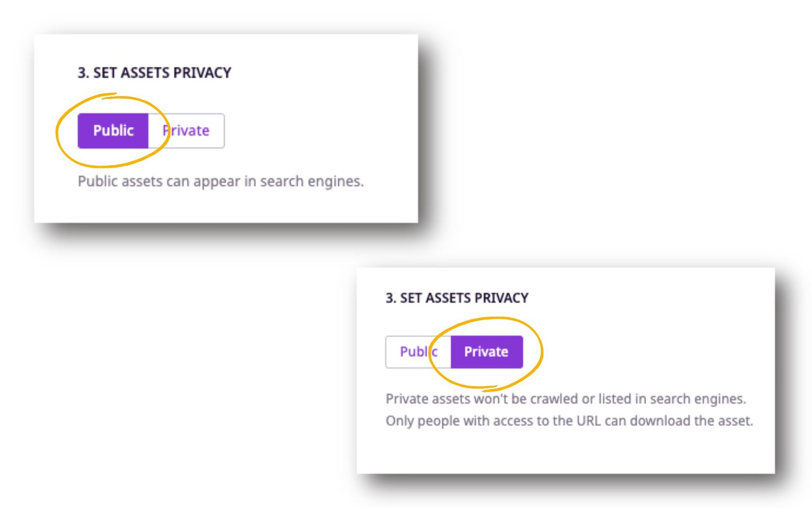This screenshot has height=508, width=812.
Task: Click the 'SET ASSETS PRIVACY' heading in bottom panel
Action: [x=457, y=298]
